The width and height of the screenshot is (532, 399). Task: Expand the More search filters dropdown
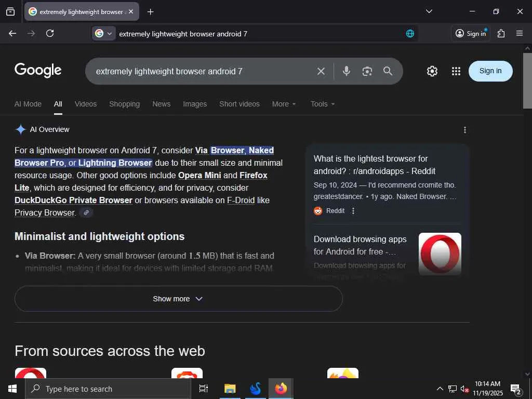(x=284, y=104)
